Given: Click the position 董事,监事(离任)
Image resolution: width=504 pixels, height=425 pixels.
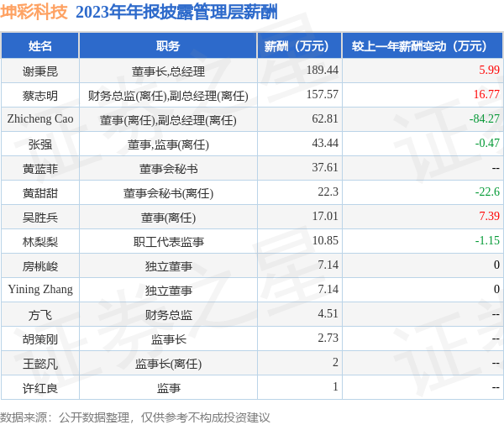Looking at the screenshot, I should coord(168,144).
